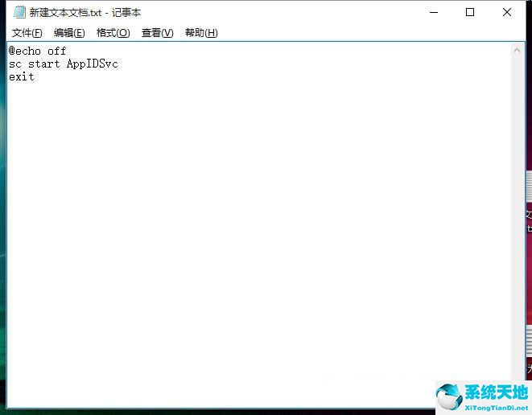The height and width of the screenshot is (415, 532).
Task: Open the 查看(V) menu
Action: click(x=157, y=33)
